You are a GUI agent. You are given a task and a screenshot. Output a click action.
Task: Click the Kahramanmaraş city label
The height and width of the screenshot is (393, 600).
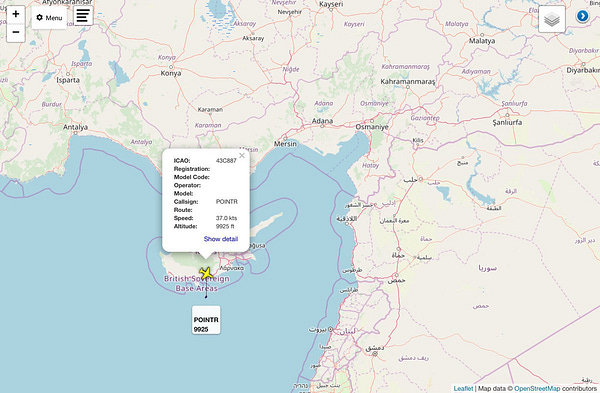pos(408,82)
